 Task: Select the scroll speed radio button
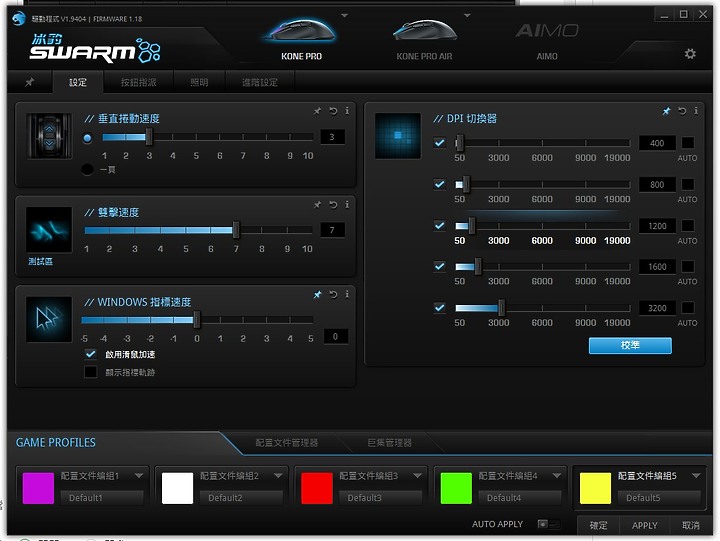point(87,138)
